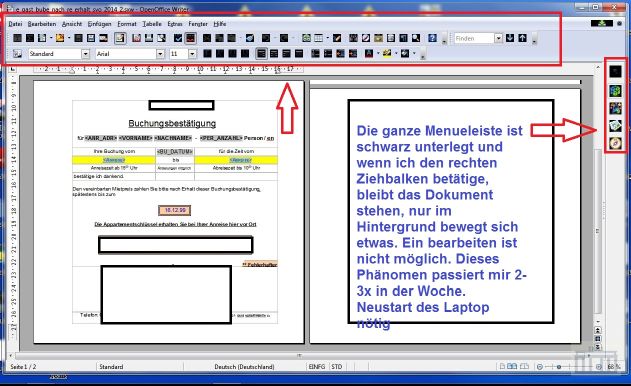Click the New document icon
This screenshot has height=386, width=631.
(x=42, y=38)
